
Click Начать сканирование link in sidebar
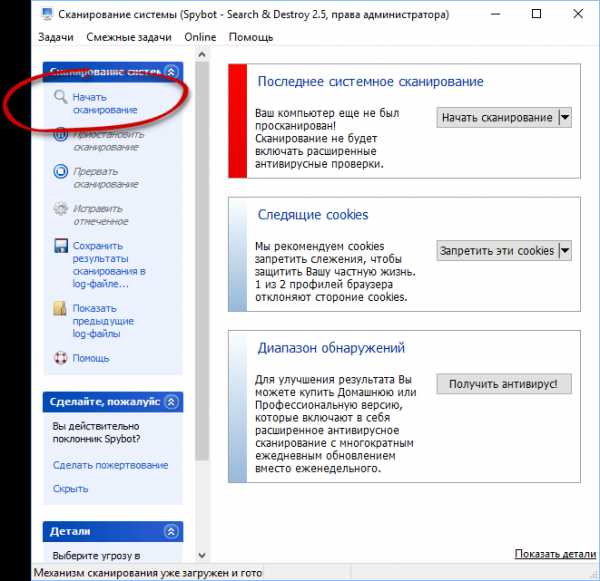coord(105,103)
